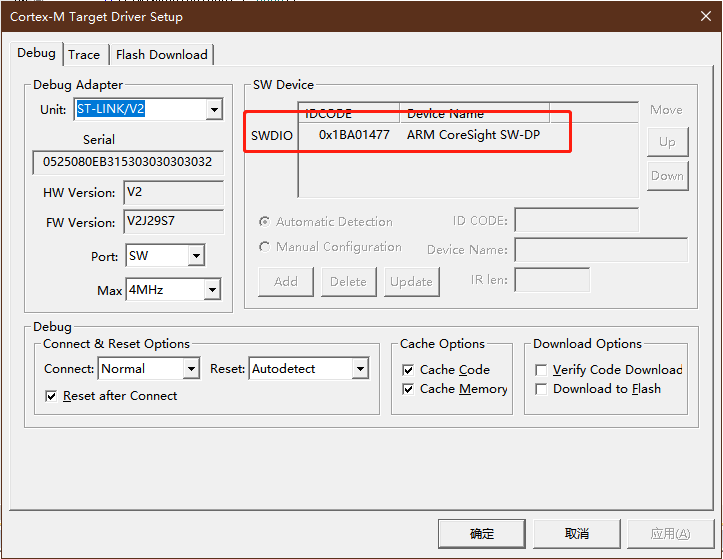The image size is (723, 559).
Task: Click the Move Up button
Action: click(x=668, y=142)
